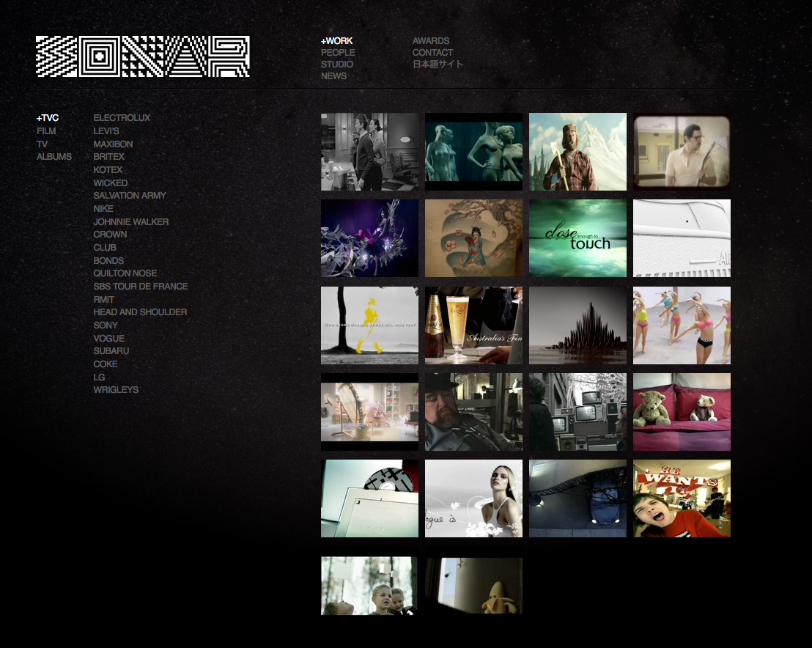Select the TV category

42,144
